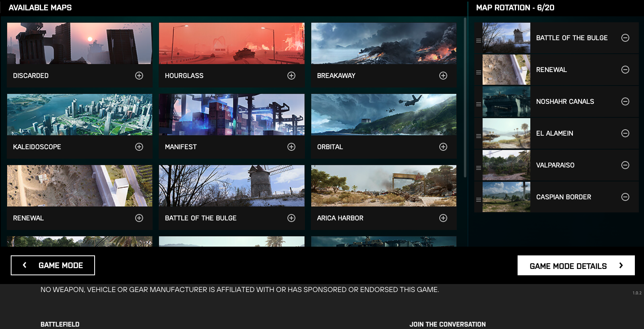Remove El Alamein from rotation
Viewport: 644px width, 329px height.
click(625, 133)
